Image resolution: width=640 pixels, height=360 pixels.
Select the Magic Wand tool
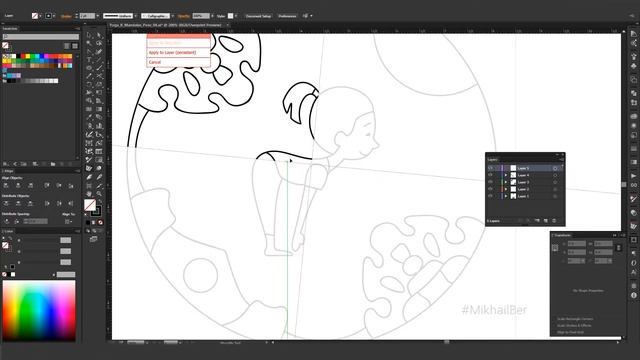[89, 43]
